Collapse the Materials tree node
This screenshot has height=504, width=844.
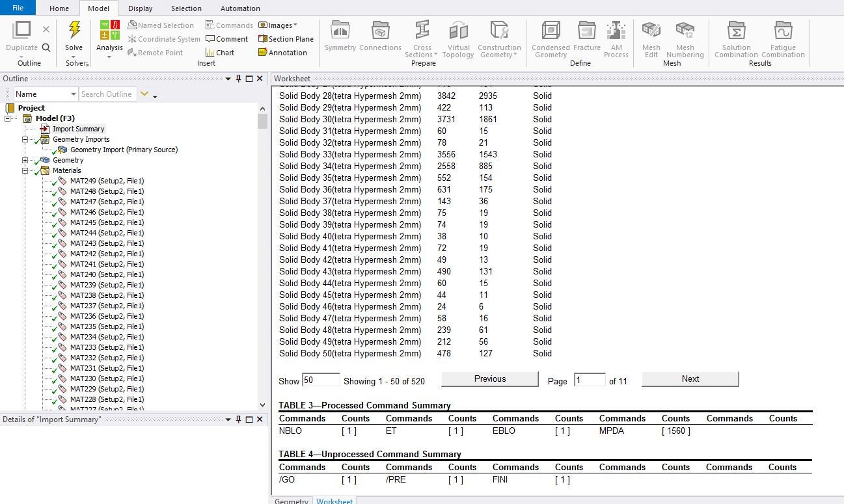pyautogui.click(x=25, y=170)
